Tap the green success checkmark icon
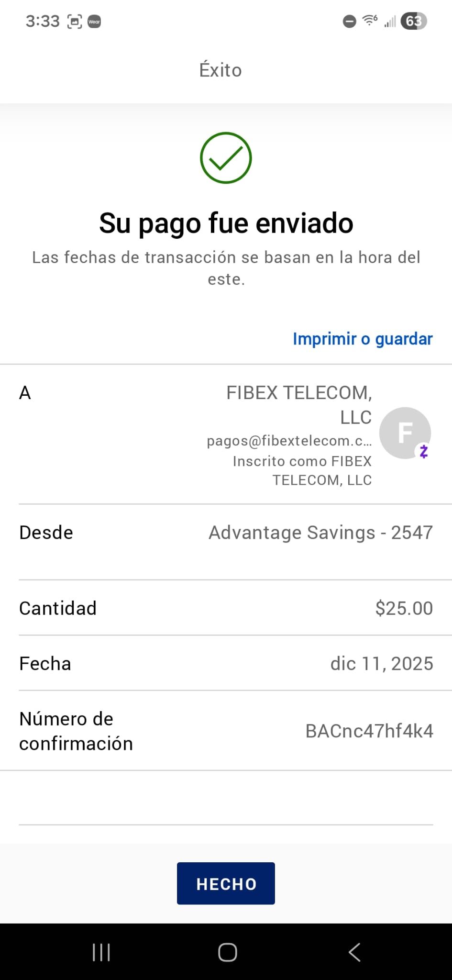This screenshot has height=980, width=452. pos(226,158)
